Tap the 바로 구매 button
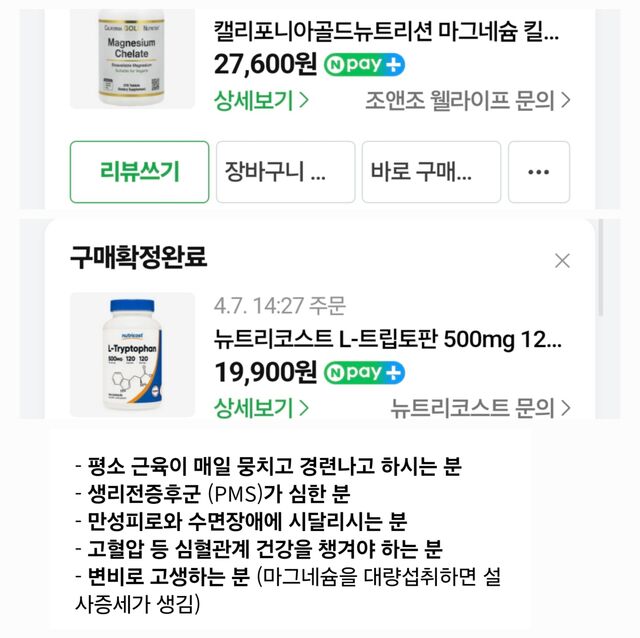This screenshot has width=640, height=638. tap(430, 172)
